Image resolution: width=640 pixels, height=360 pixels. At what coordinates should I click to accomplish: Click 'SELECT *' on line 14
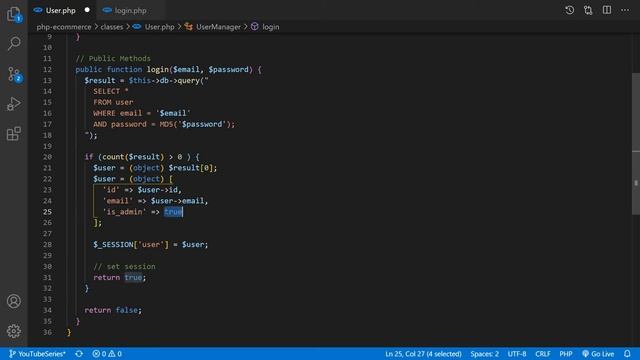[111, 91]
